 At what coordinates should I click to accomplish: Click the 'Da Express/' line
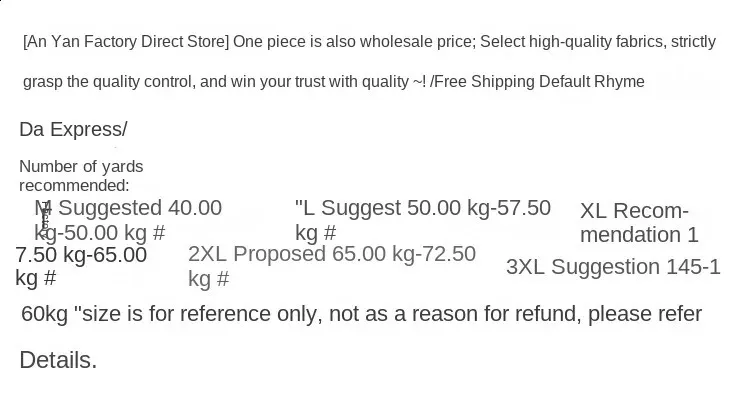click(x=73, y=129)
